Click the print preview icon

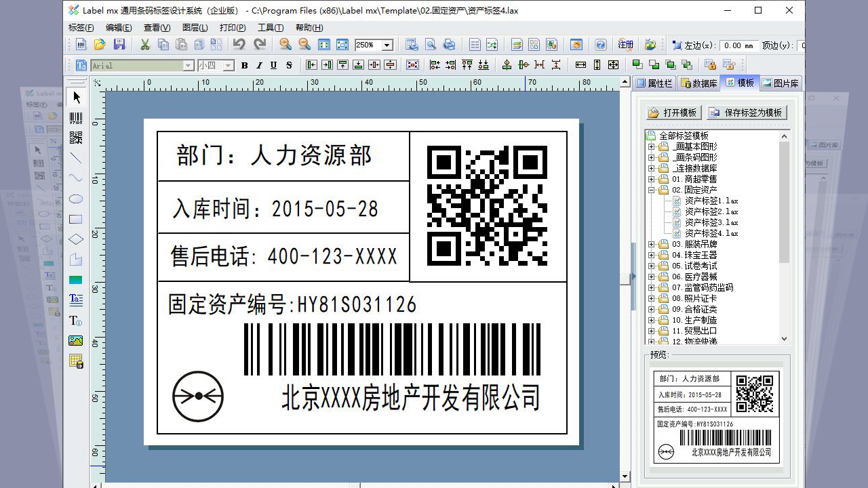coord(430,44)
